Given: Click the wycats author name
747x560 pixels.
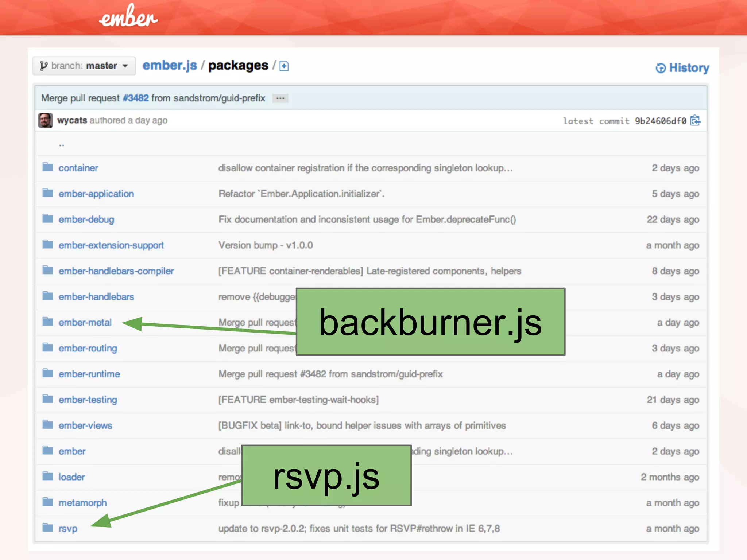Looking at the screenshot, I should click(x=72, y=120).
